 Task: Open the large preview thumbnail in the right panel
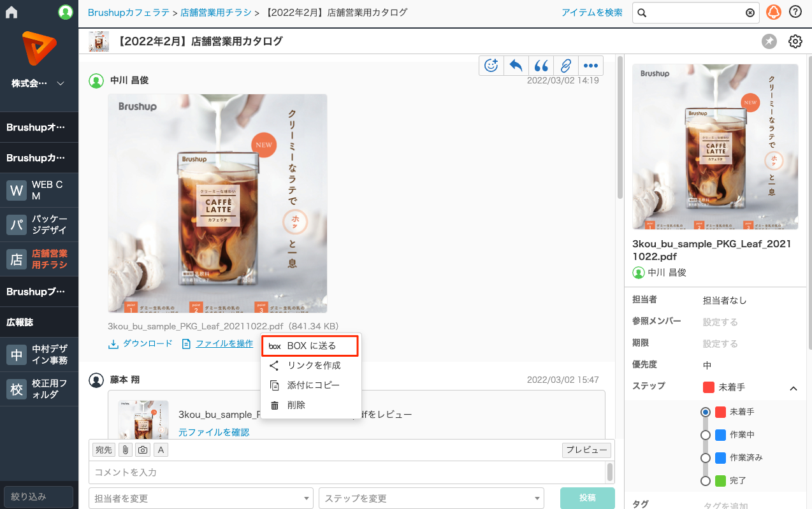(x=715, y=147)
